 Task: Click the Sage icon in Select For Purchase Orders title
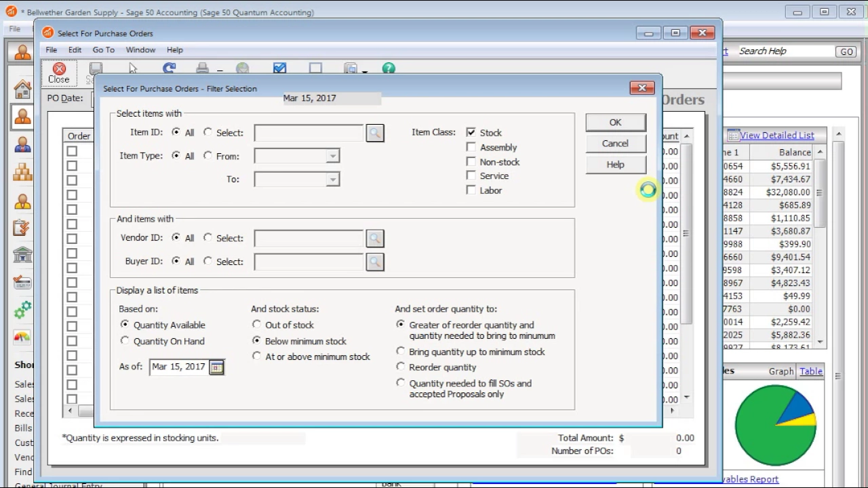[47, 33]
